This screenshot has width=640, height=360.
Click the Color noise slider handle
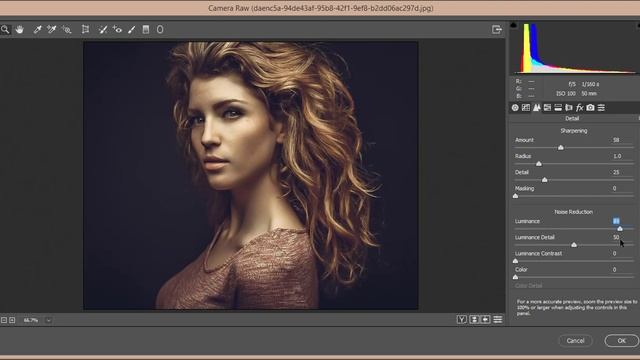coord(516,277)
